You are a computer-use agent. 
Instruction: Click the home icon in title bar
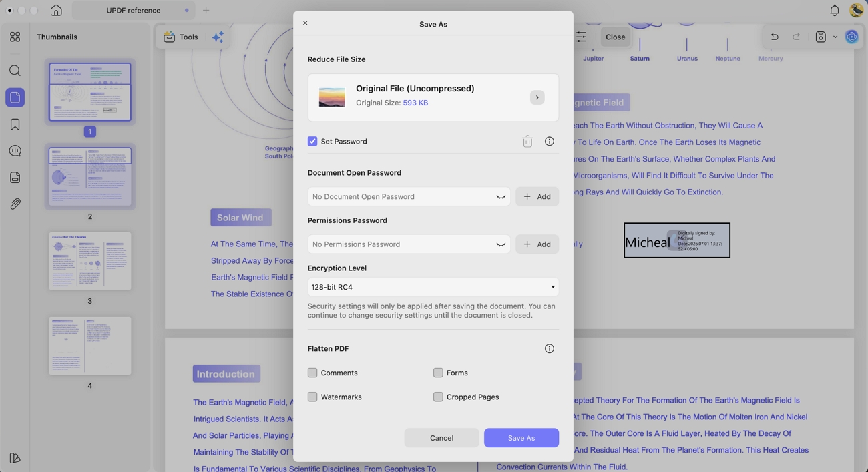pyautogui.click(x=56, y=10)
